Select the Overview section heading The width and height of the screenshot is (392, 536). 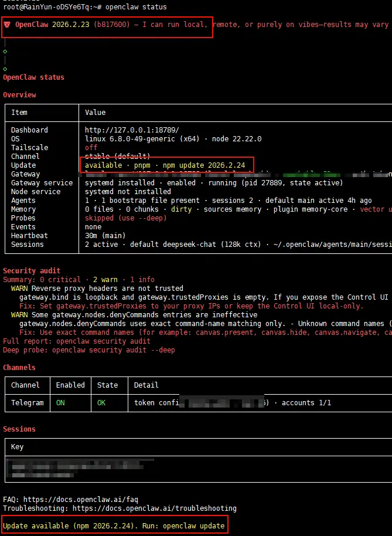click(x=19, y=95)
